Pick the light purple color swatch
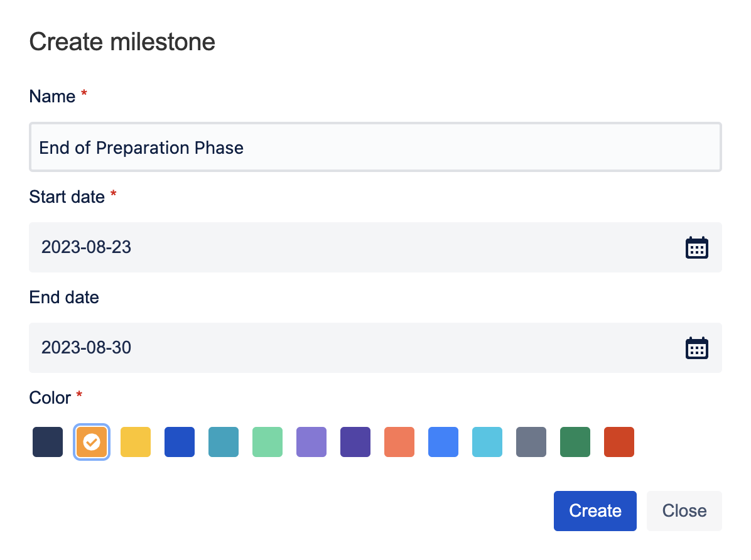Viewport: 751px width, 560px height. tap(311, 442)
